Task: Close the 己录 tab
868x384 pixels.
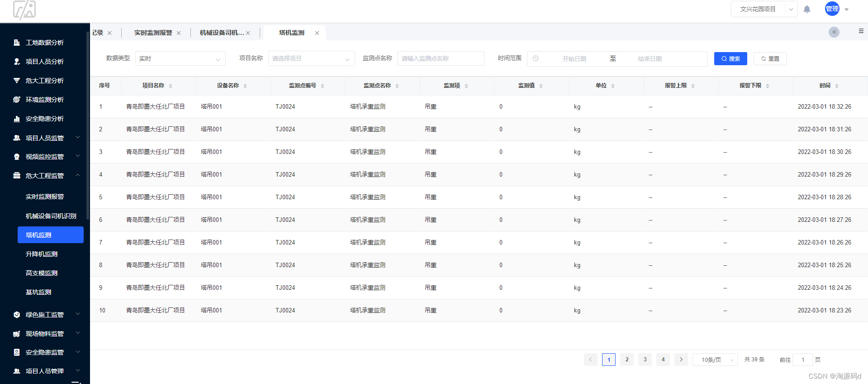Action: (x=109, y=33)
